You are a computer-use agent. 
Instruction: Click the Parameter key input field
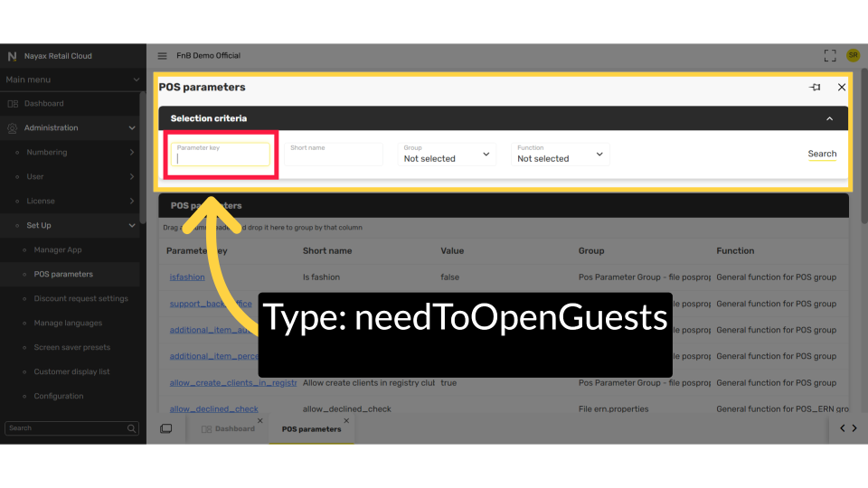pyautogui.click(x=222, y=158)
